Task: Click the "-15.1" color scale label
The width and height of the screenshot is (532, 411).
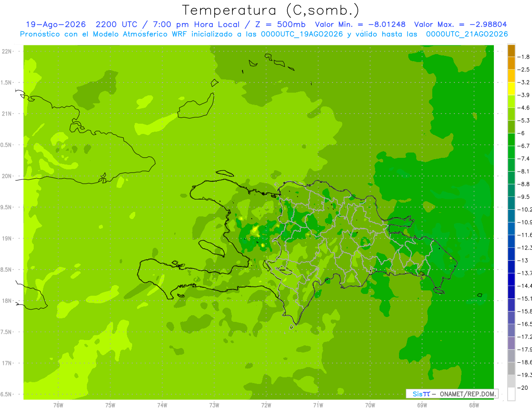Action: click(524, 298)
